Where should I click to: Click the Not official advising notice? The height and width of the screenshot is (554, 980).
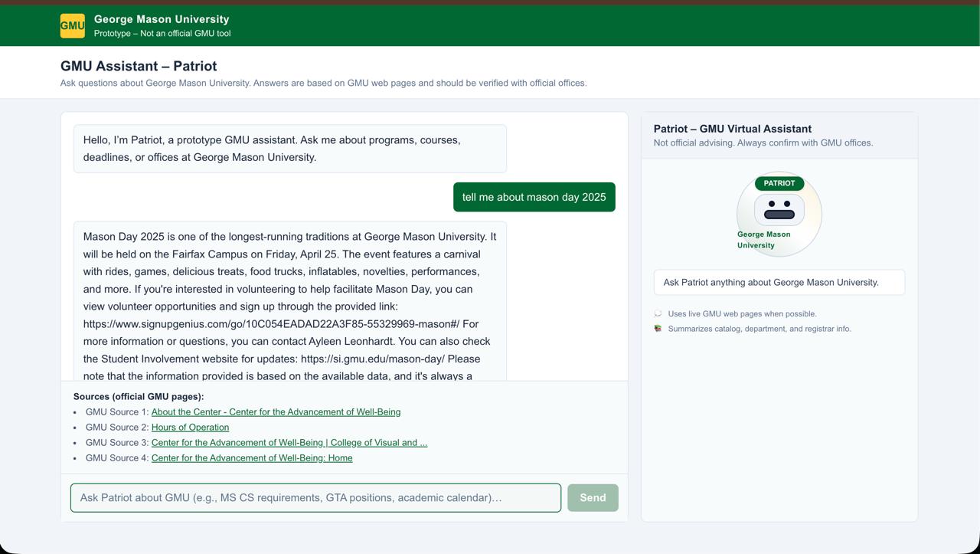point(763,143)
